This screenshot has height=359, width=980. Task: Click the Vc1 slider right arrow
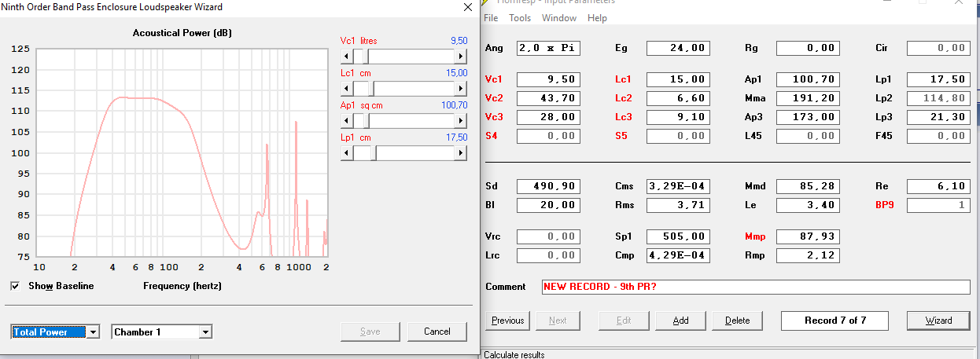click(x=461, y=57)
